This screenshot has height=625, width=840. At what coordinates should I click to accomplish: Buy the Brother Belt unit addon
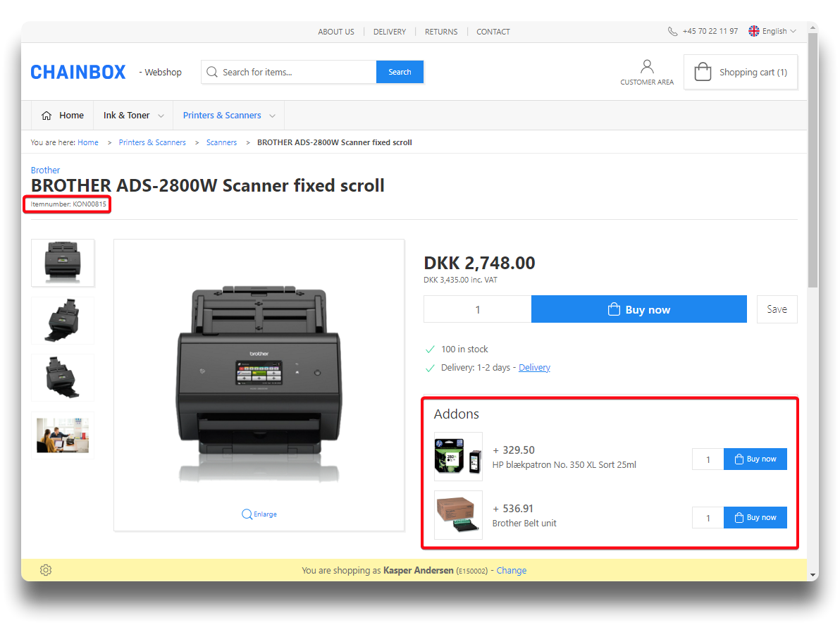(x=755, y=518)
